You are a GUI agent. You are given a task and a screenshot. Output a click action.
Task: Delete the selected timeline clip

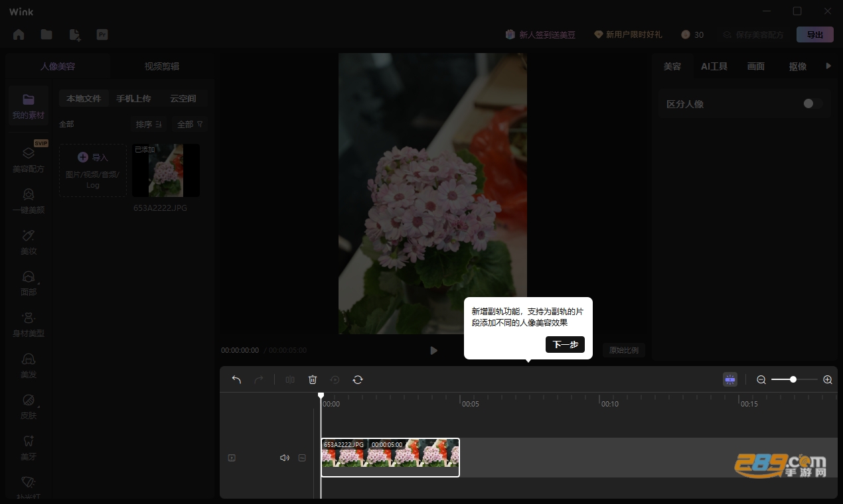(x=313, y=379)
